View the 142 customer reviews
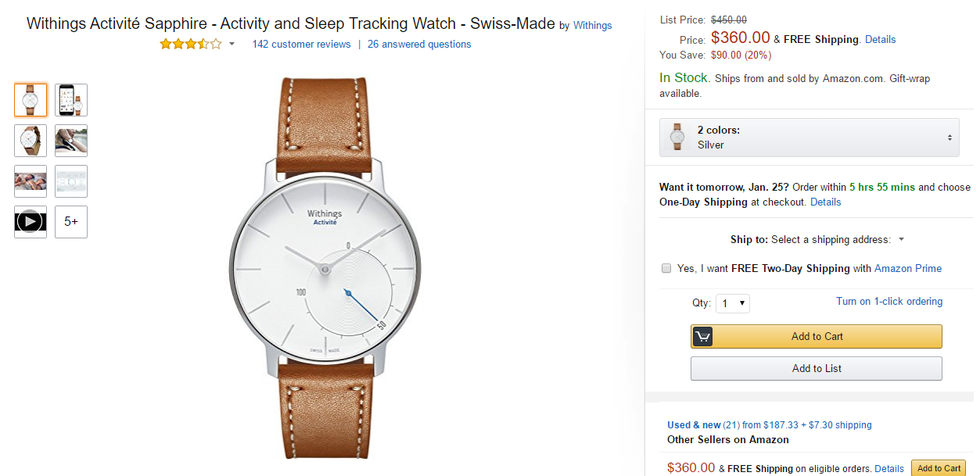Image resolution: width=980 pixels, height=476 pixels. 301,44
